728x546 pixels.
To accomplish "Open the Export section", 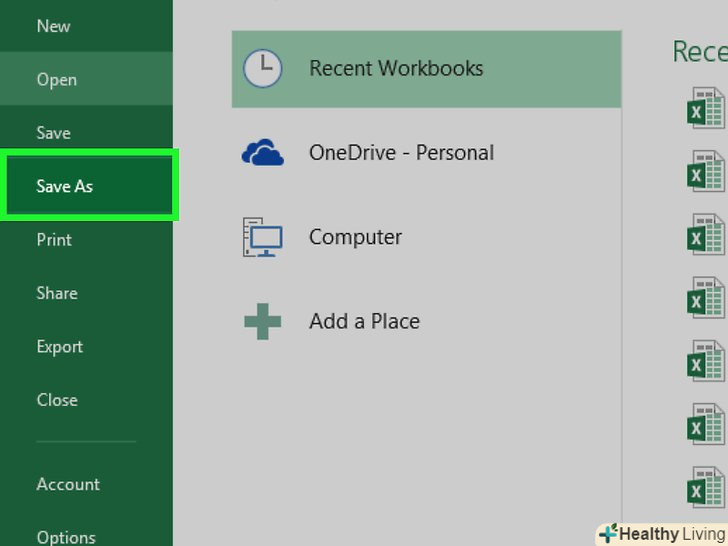I will pyautogui.click(x=59, y=346).
